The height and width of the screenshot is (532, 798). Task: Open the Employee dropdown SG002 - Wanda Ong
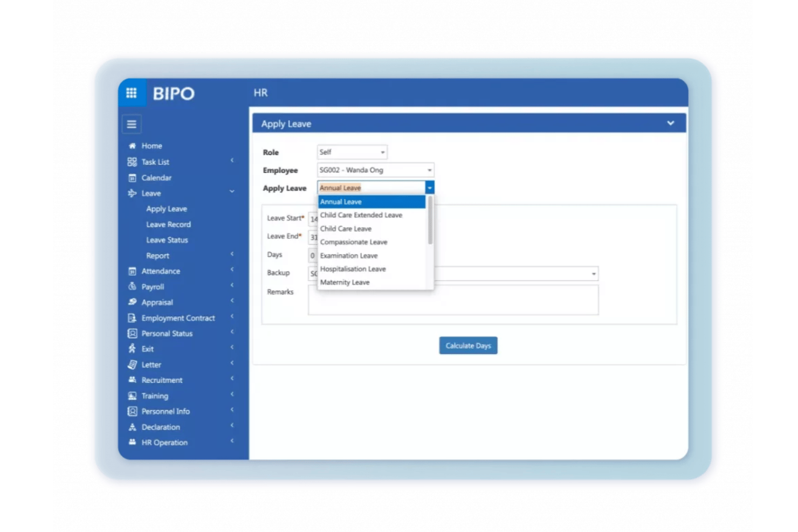click(x=375, y=170)
